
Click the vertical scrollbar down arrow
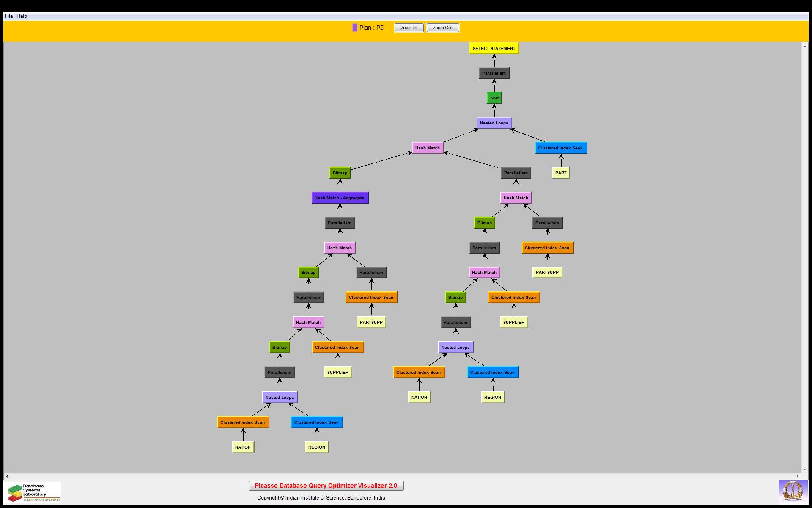pyautogui.click(x=804, y=469)
